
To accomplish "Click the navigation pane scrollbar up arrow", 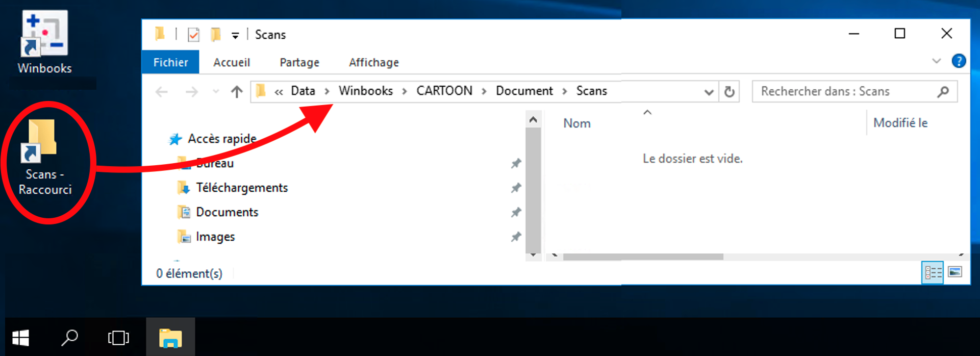I will 533,120.
